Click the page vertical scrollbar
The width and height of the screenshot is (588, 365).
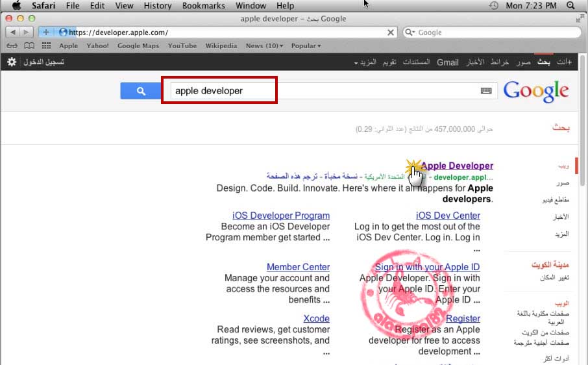click(582, 120)
